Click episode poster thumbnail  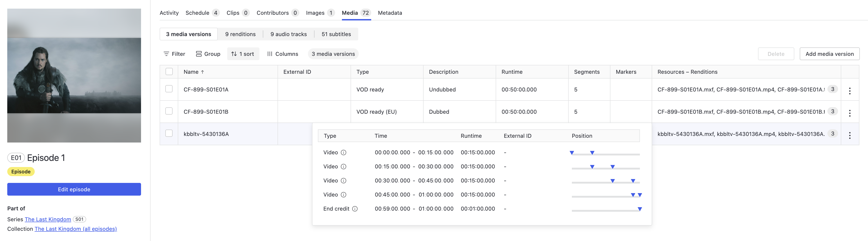pos(74,76)
